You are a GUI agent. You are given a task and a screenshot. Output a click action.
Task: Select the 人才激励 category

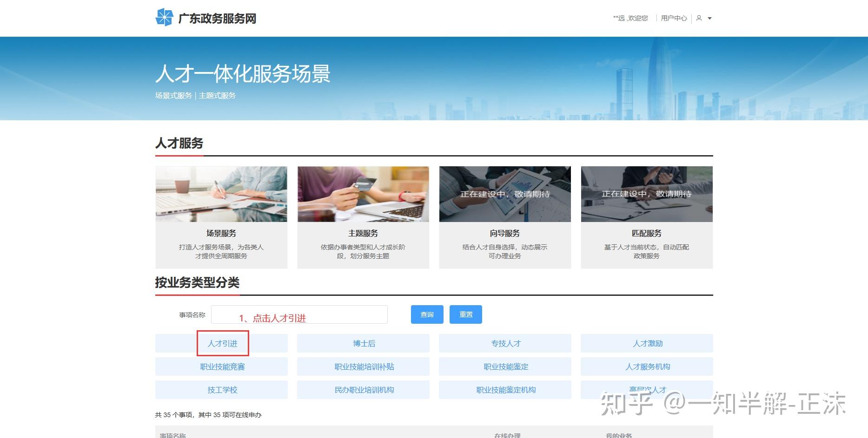[x=647, y=343]
